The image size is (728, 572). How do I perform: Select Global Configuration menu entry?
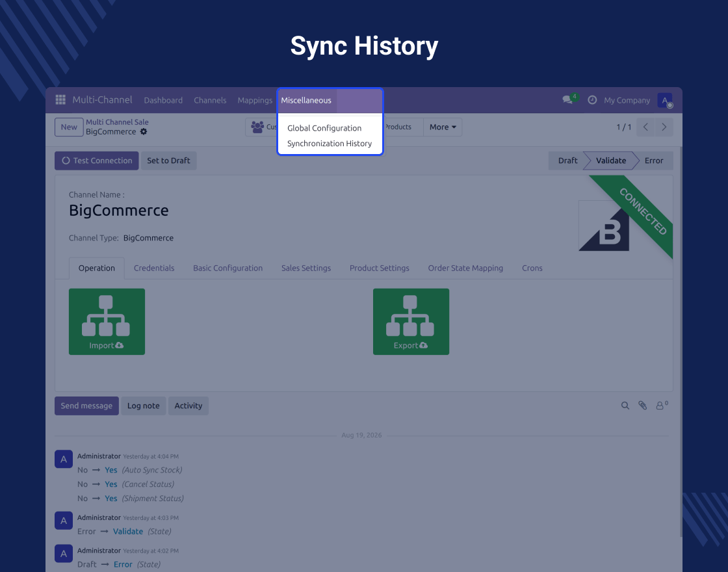(x=324, y=128)
